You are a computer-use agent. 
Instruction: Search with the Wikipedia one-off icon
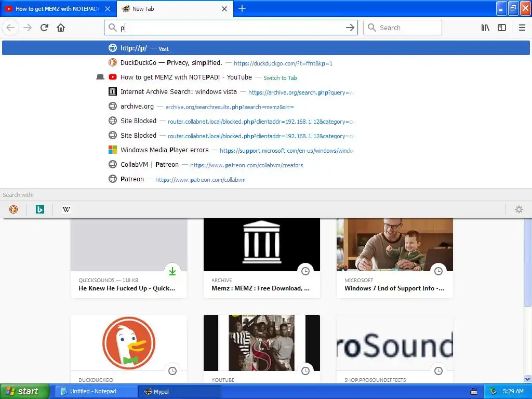pyautogui.click(x=66, y=209)
